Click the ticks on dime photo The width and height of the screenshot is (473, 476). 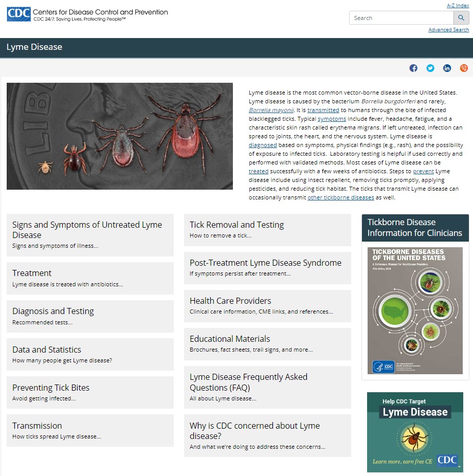120,136
